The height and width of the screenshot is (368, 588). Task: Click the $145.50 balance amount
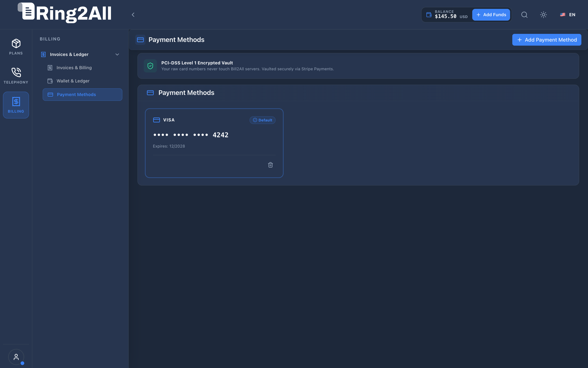click(x=445, y=16)
